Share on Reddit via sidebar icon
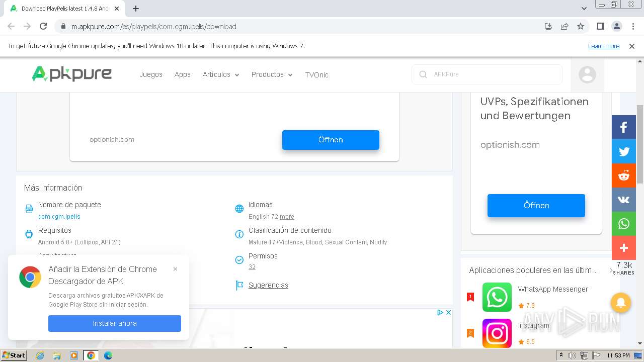 pos(623,175)
